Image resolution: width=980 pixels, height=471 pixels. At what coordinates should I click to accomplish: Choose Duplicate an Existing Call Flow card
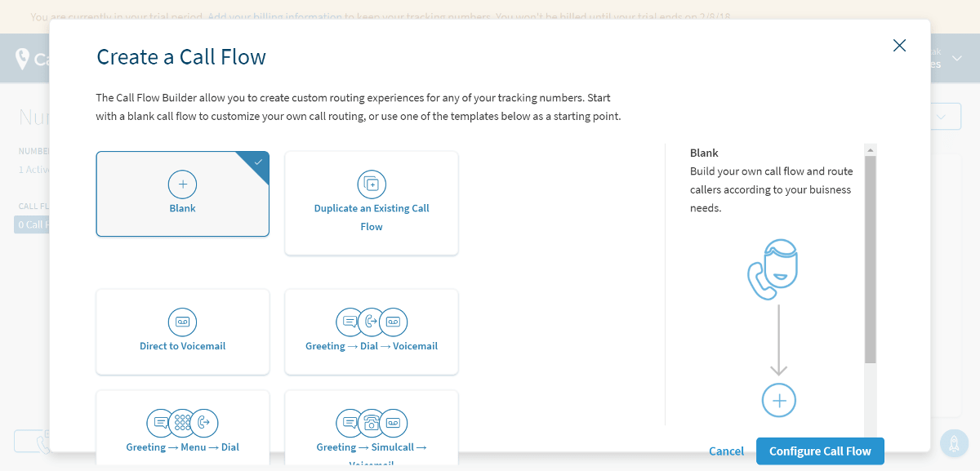click(372, 203)
